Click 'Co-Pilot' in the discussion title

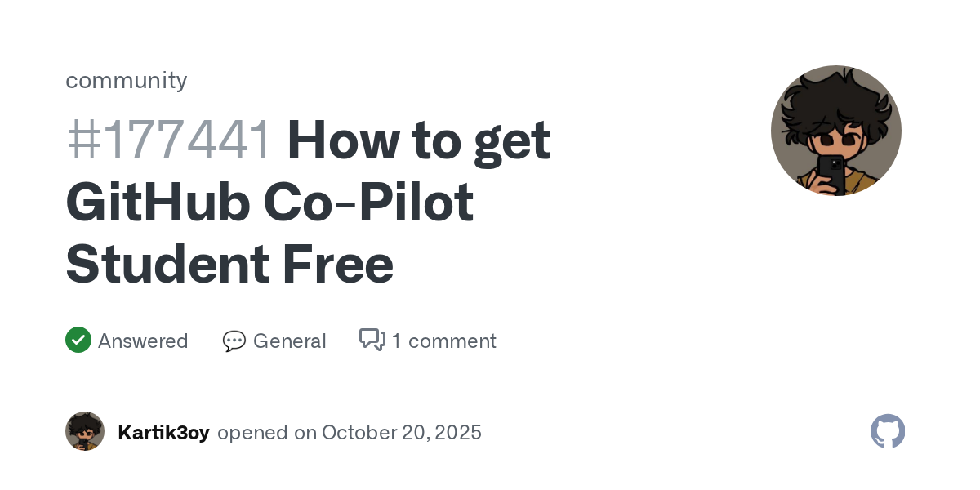click(x=368, y=203)
